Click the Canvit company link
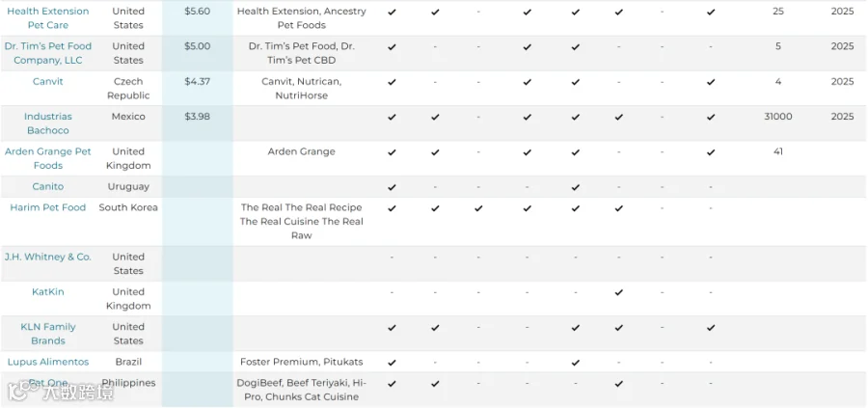Image resolution: width=868 pixels, height=408 pixels. 47,81
